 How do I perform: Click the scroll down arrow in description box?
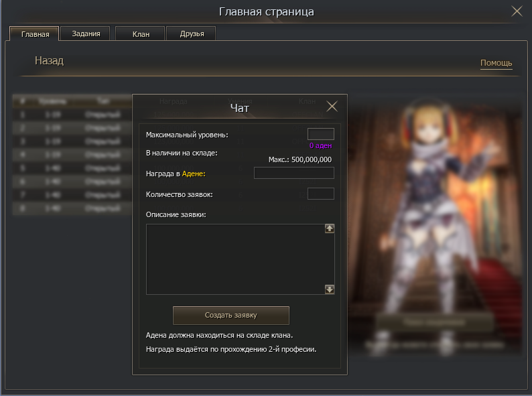click(330, 289)
